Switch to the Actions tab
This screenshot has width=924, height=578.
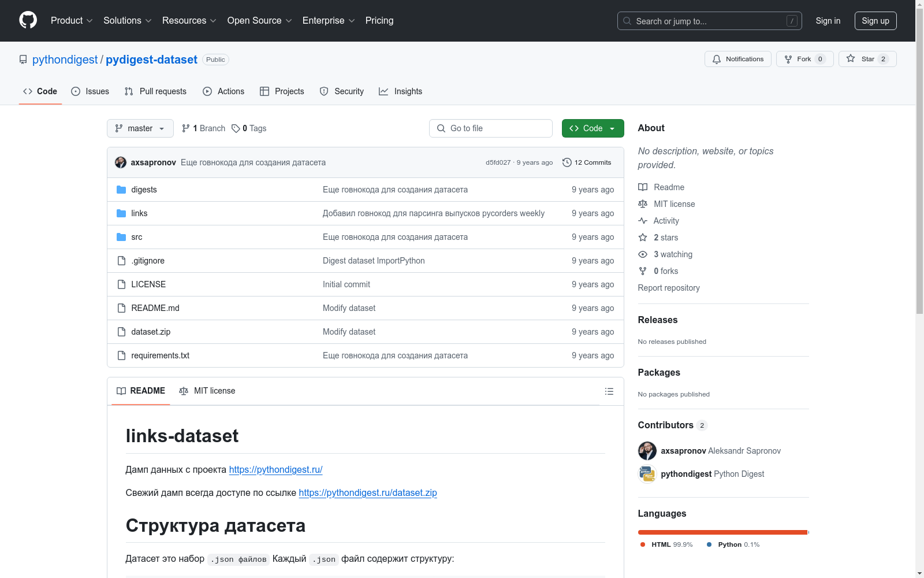point(223,91)
